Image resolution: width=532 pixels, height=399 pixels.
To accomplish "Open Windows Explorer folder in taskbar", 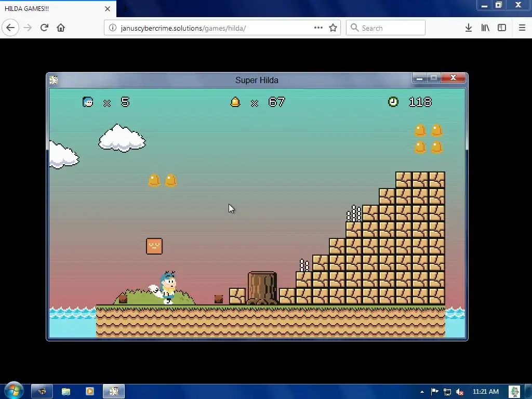I will [x=66, y=392].
